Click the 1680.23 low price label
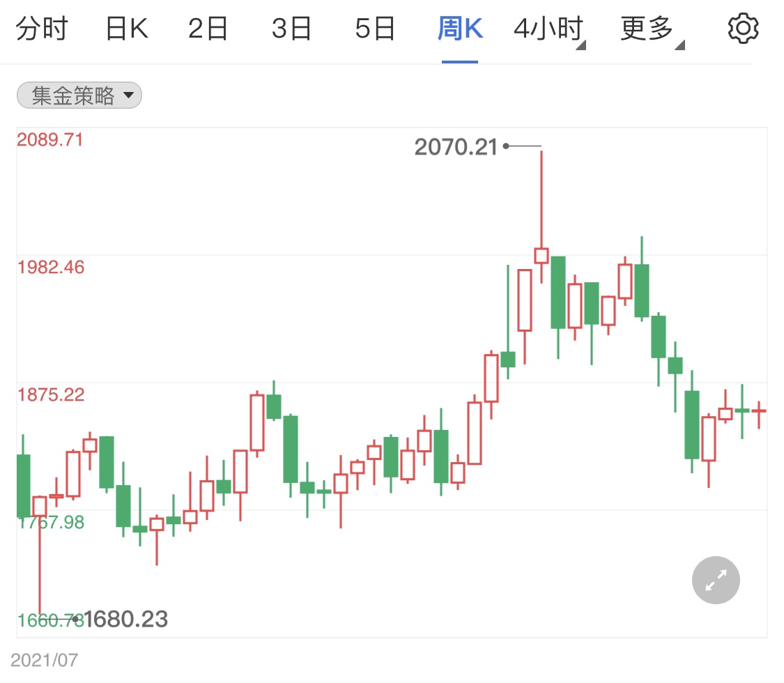This screenshot has width=784, height=683. (x=125, y=620)
